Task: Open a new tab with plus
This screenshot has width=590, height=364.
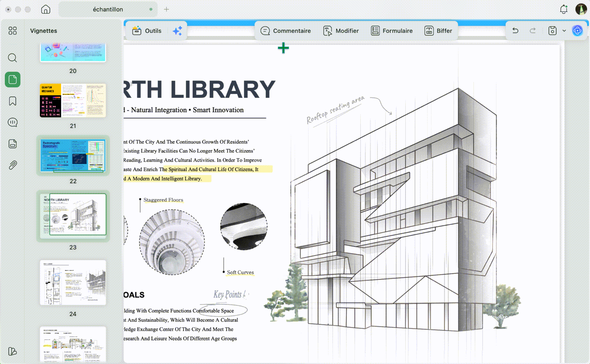Action: click(166, 9)
